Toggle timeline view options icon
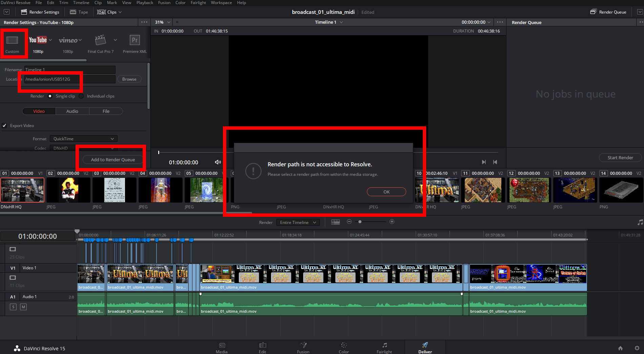The width and height of the screenshot is (644, 354). click(335, 222)
